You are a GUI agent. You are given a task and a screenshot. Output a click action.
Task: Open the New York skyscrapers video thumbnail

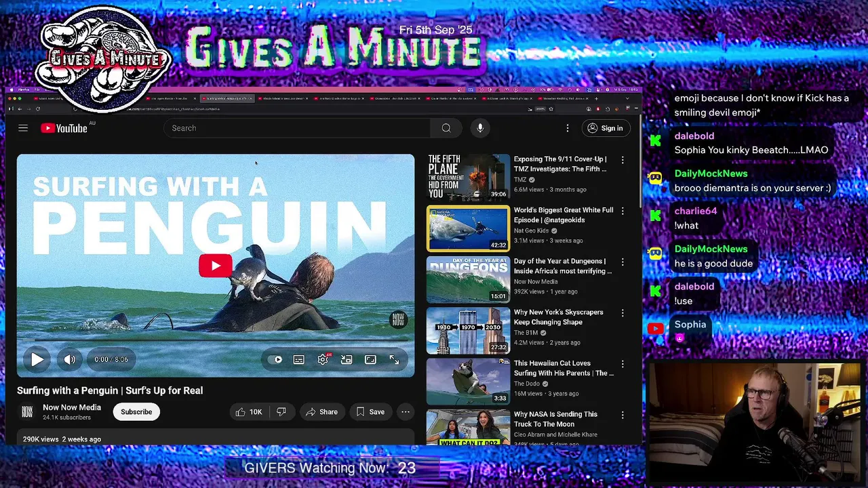[468, 331]
